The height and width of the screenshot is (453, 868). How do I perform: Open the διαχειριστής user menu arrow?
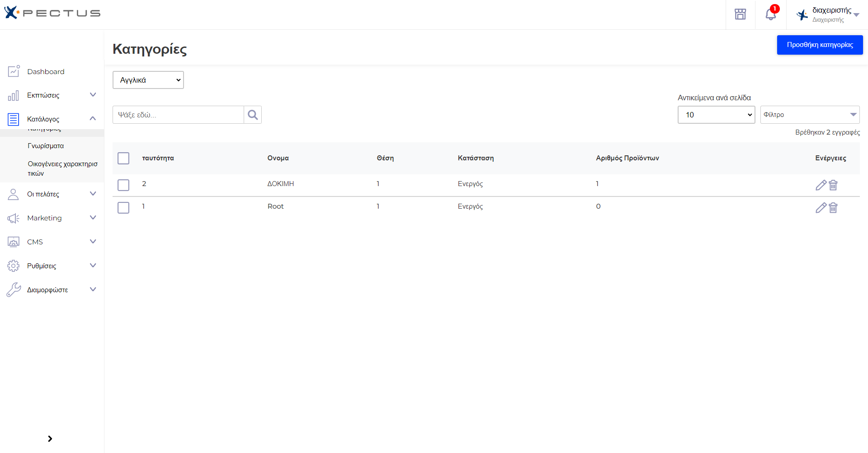pos(856,15)
